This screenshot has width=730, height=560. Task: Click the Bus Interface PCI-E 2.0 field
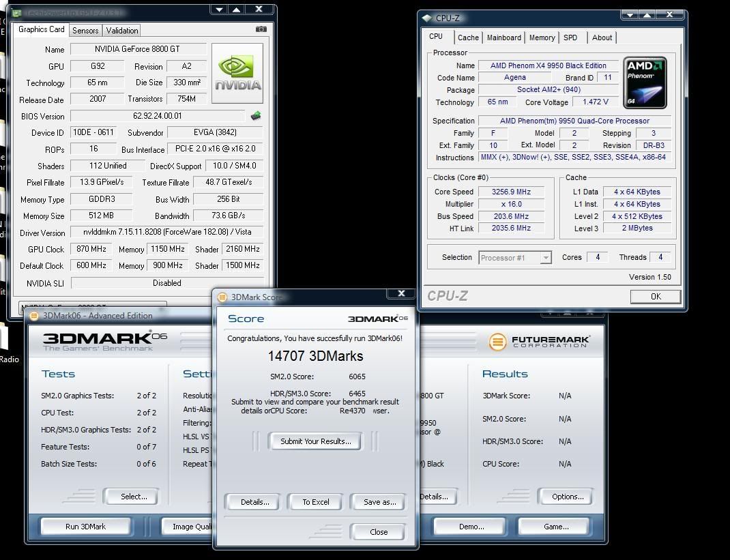click(x=215, y=149)
